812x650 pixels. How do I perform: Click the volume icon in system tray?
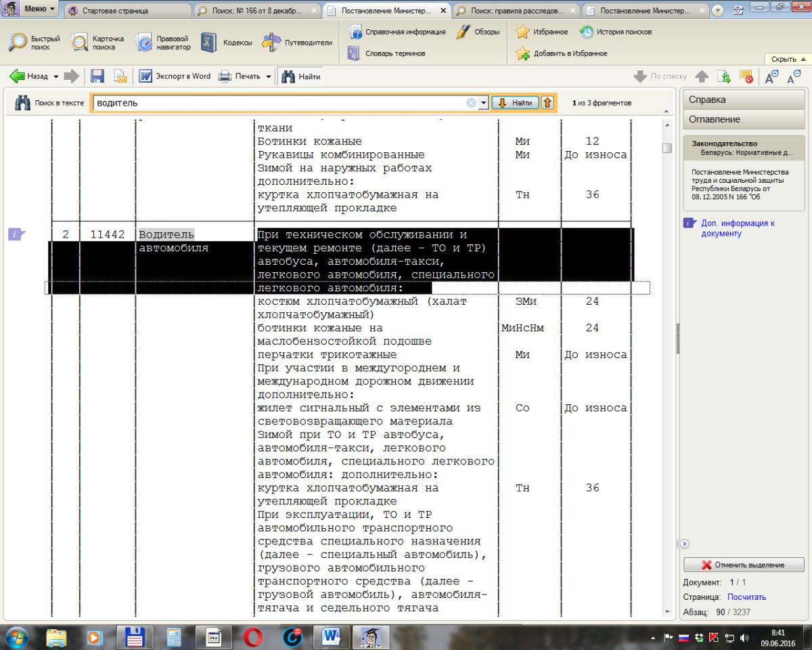(x=746, y=637)
